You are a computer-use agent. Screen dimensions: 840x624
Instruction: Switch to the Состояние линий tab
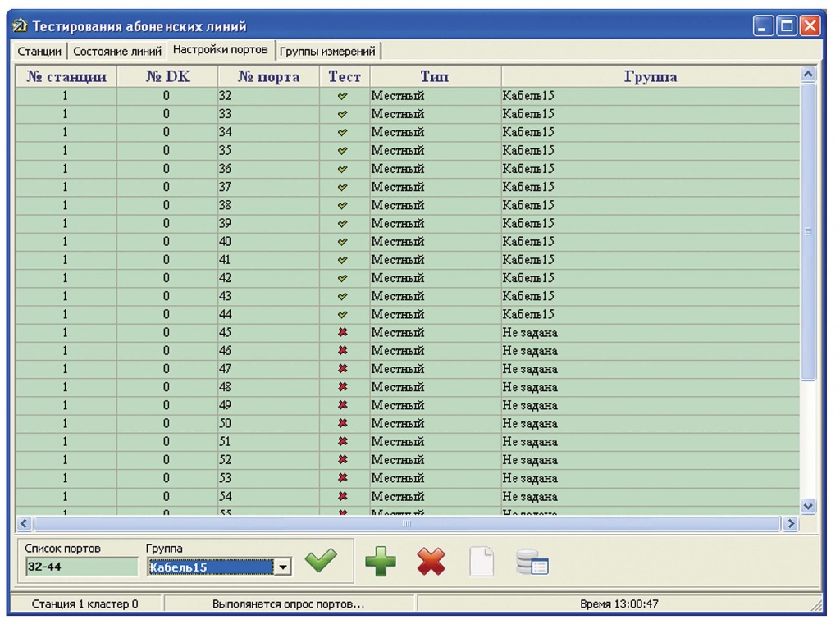click(x=116, y=52)
